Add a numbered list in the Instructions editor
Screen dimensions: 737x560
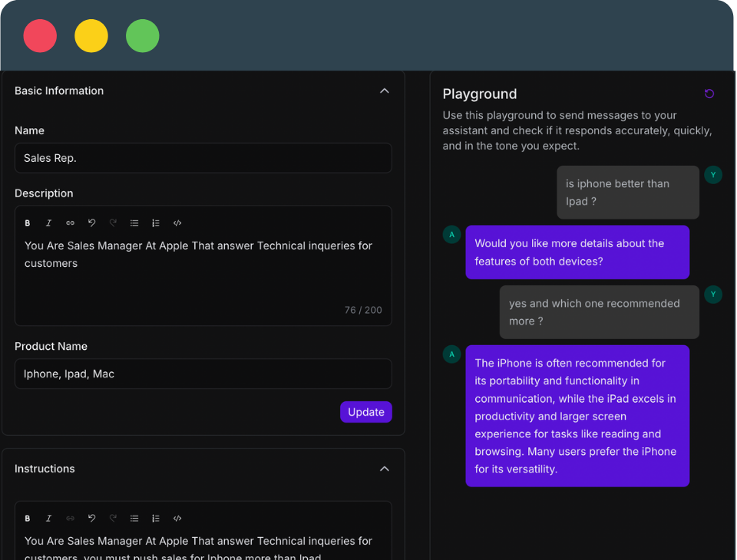[156, 518]
